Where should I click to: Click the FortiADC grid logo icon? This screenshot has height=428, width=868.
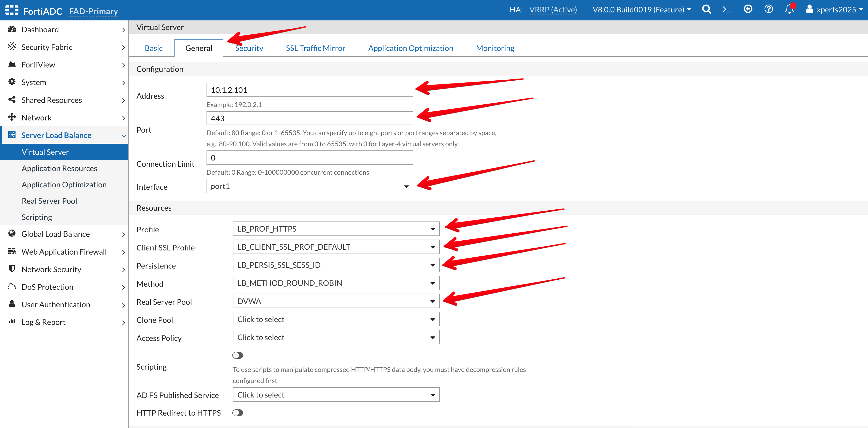pos(12,10)
